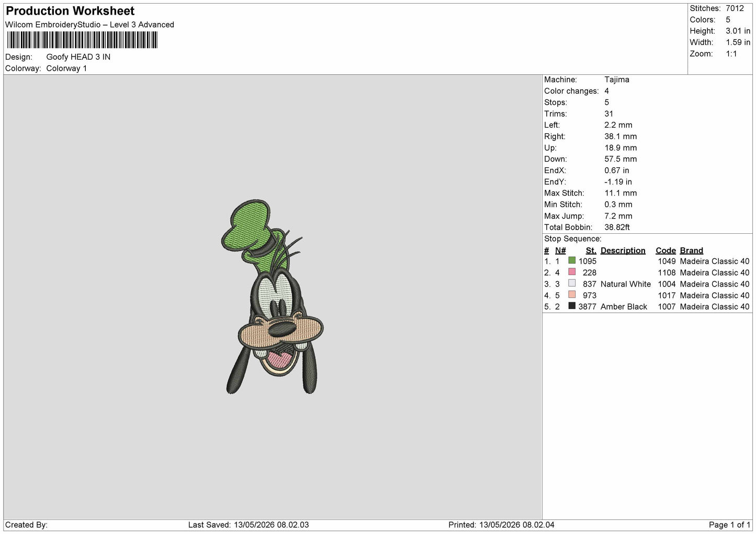
Task: Click the 'Description' column header
Action: (x=623, y=251)
